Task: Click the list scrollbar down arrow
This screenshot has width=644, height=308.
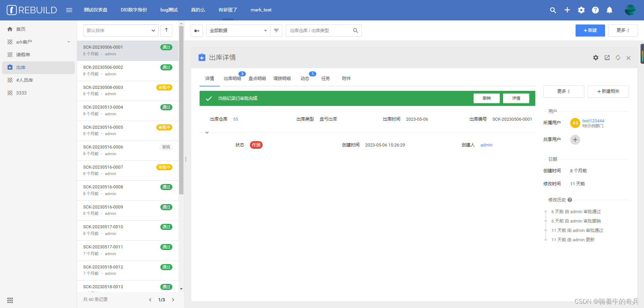Action: pos(181,289)
